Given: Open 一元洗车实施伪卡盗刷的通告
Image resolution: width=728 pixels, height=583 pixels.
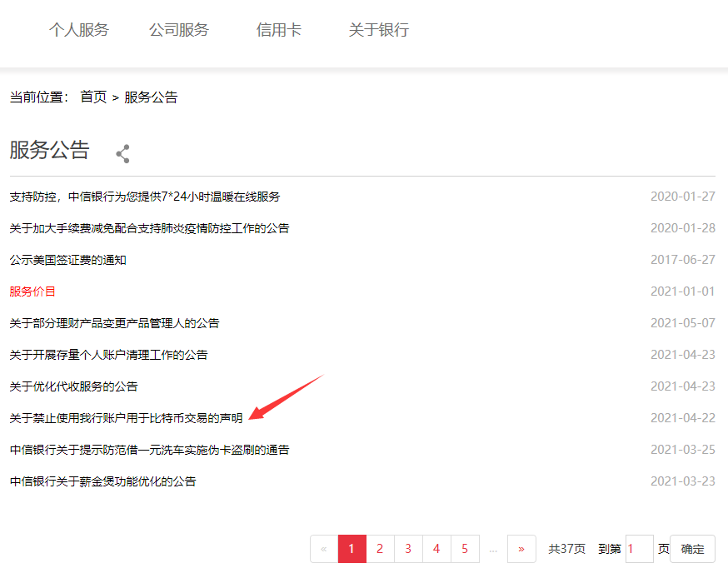Looking at the screenshot, I should click(149, 450).
